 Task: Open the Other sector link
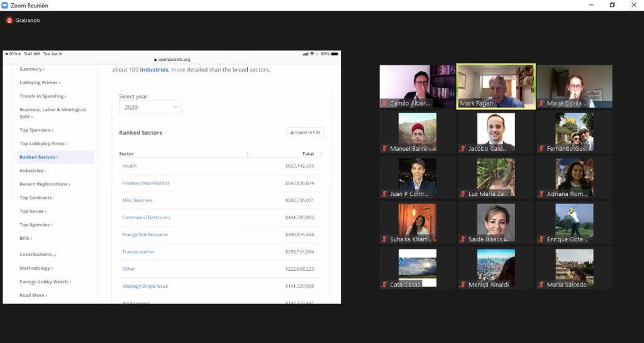(x=128, y=269)
